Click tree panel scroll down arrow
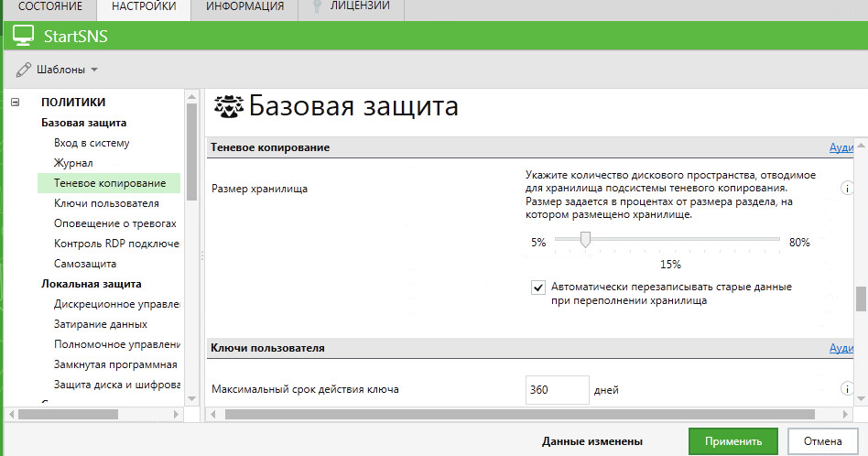This screenshot has width=868, height=456. 191,398
